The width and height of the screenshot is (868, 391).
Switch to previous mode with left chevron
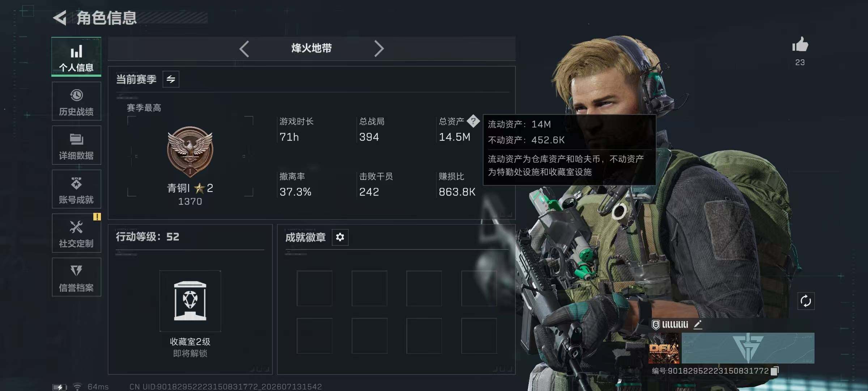244,49
